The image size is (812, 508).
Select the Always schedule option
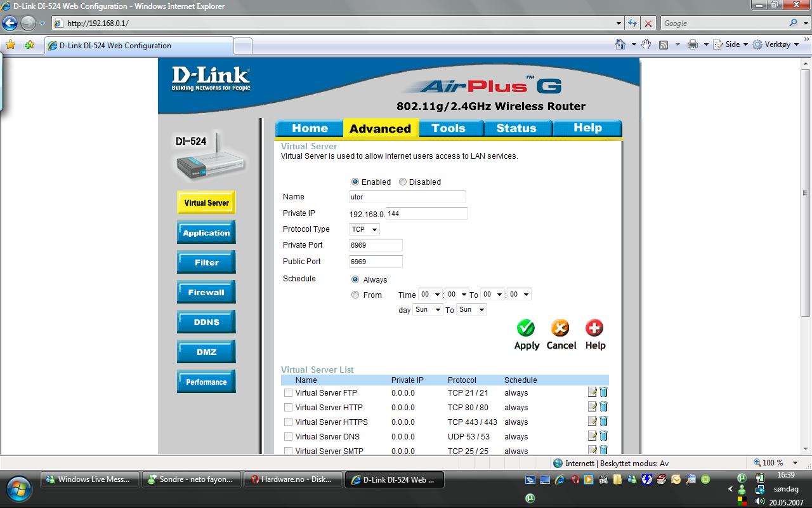355,279
